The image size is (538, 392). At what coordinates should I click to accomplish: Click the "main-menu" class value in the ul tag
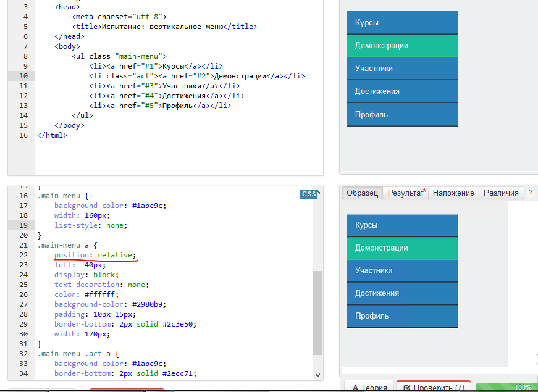coord(138,56)
